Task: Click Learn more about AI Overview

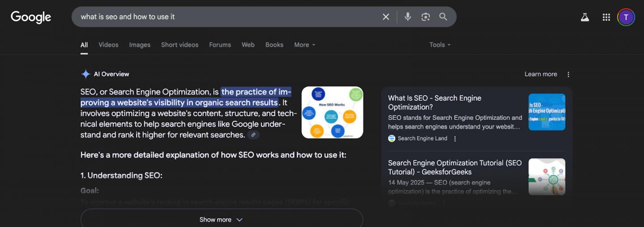Action: pyautogui.click(x=541, y=74)
